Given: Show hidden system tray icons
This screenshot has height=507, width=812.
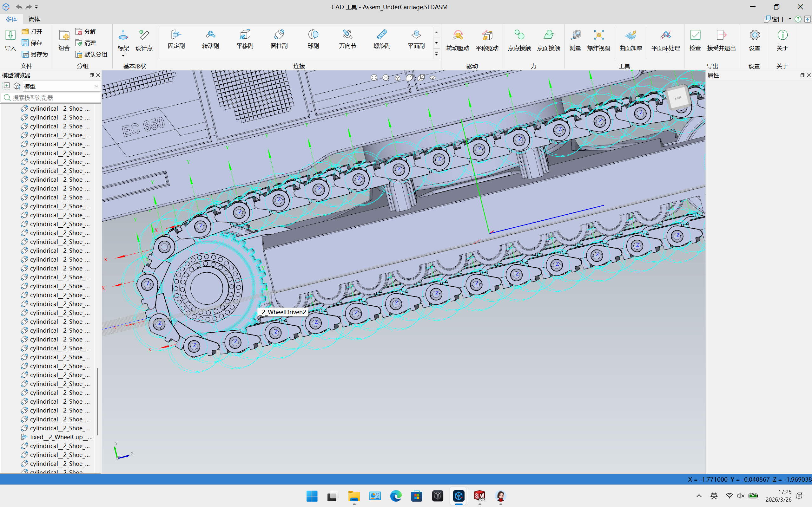Looking at the screenshot, I should coord(699,496).
